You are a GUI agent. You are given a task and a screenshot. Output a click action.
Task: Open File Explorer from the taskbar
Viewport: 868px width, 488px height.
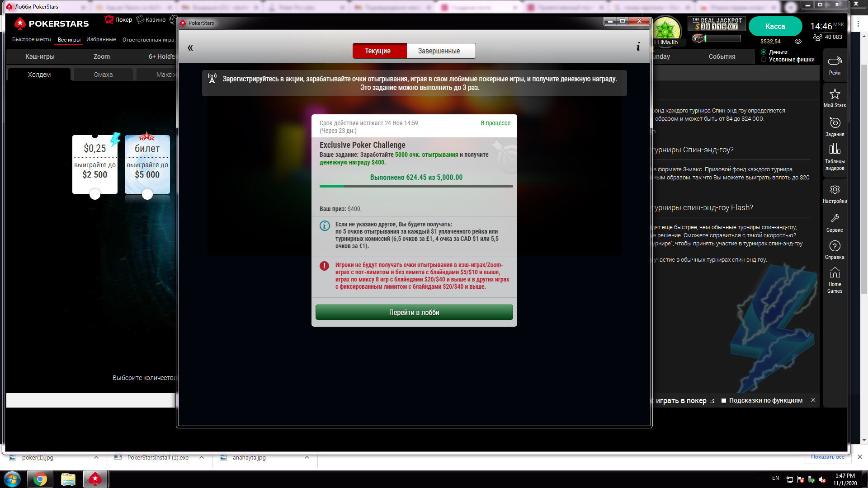68,479
